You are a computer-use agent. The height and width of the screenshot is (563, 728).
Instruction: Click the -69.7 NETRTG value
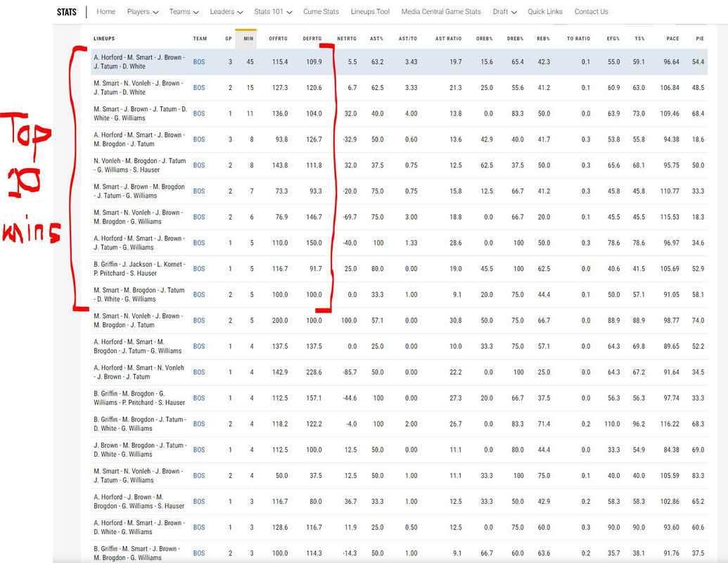tap(349, 217)
